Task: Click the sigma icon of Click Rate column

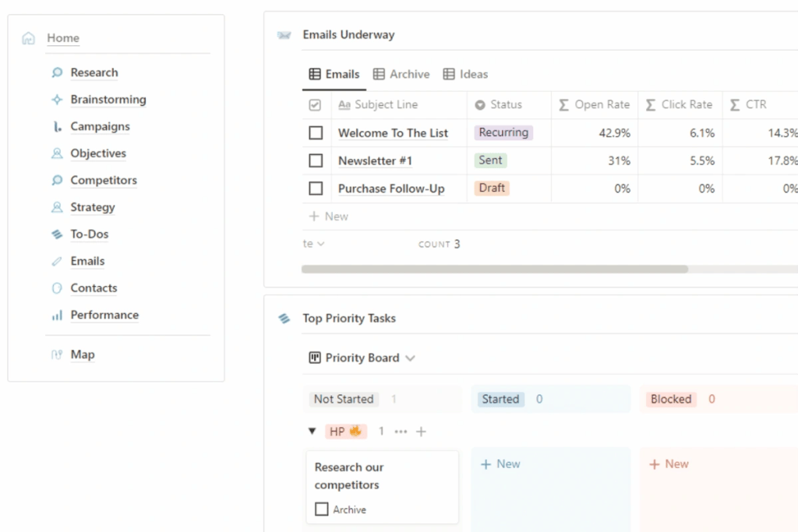Action: 651,105
